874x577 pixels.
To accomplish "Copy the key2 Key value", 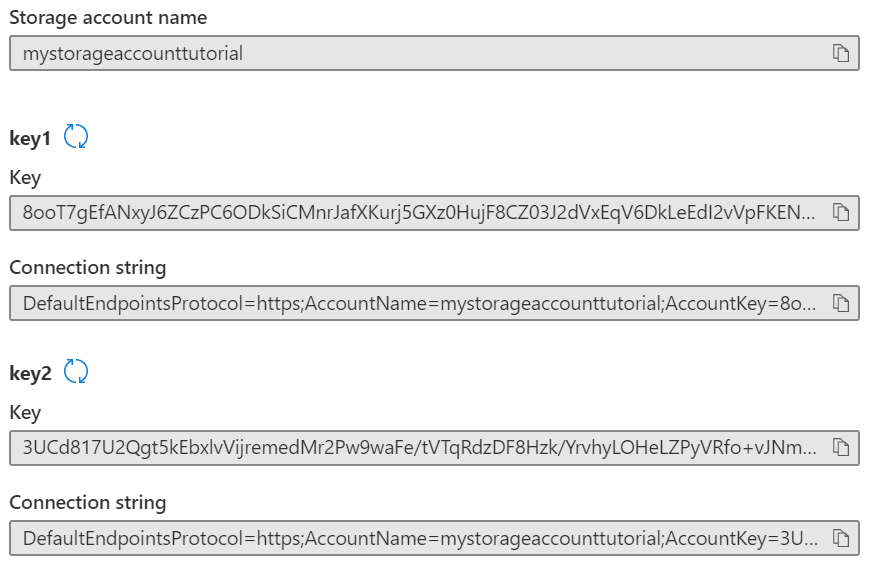I will [x=843, y=446].
